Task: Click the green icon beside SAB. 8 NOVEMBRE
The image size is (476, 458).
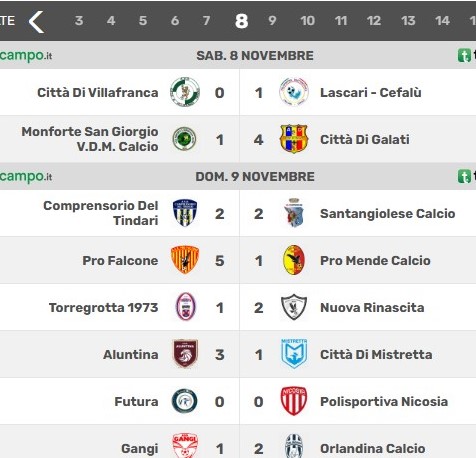Action: (464, 56)
